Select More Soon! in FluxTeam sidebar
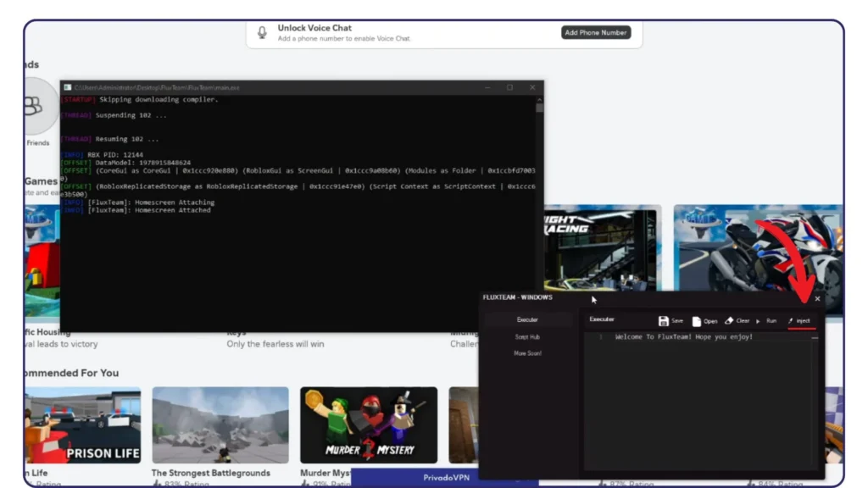This screenshot has width=868, height=488. click(527, 353)
